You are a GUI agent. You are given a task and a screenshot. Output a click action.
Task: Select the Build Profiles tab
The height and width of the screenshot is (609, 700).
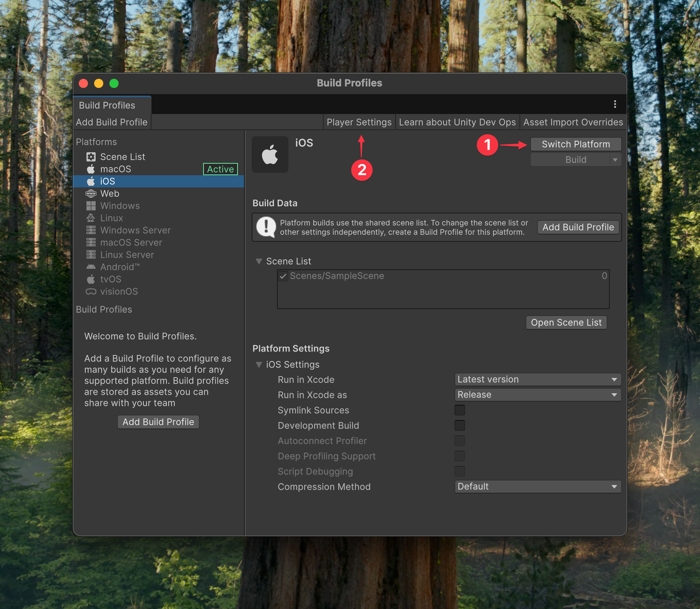pyautogui.click(x=112, y=105)
